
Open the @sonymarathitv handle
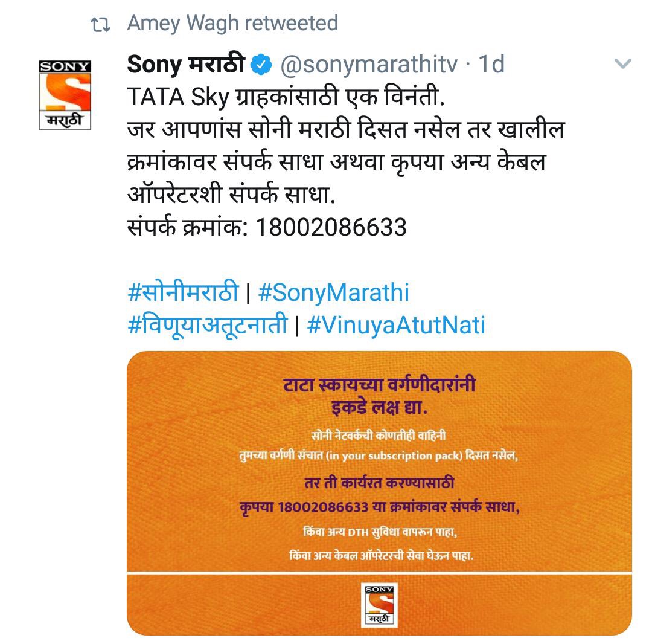pos(369,65)
